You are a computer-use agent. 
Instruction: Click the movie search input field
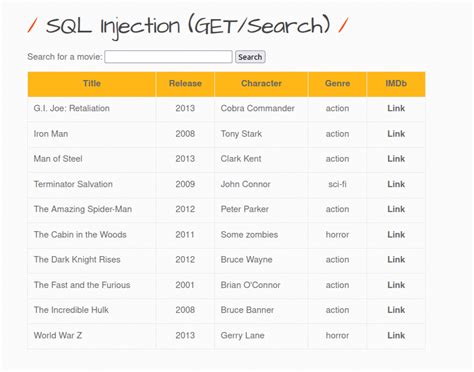point(168,57)
